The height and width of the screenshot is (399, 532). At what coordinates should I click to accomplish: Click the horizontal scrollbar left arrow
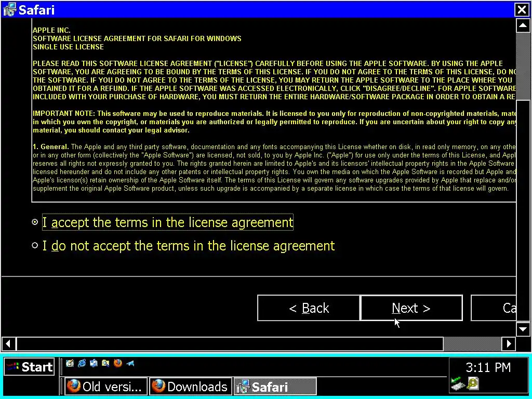(x=8, y=344)
